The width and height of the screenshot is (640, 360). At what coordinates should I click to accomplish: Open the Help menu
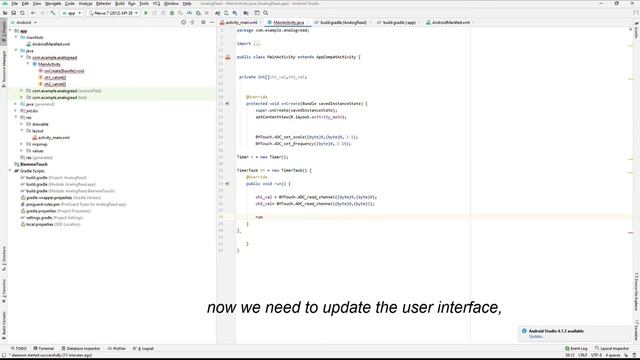tap(187, 4)
